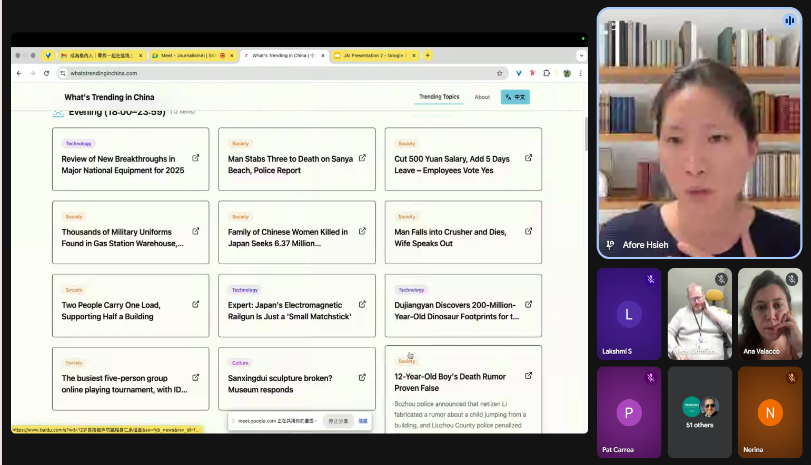The image size is (811, 465).
Task: Bookmark the page with the star icon
Action: (500, 73)
